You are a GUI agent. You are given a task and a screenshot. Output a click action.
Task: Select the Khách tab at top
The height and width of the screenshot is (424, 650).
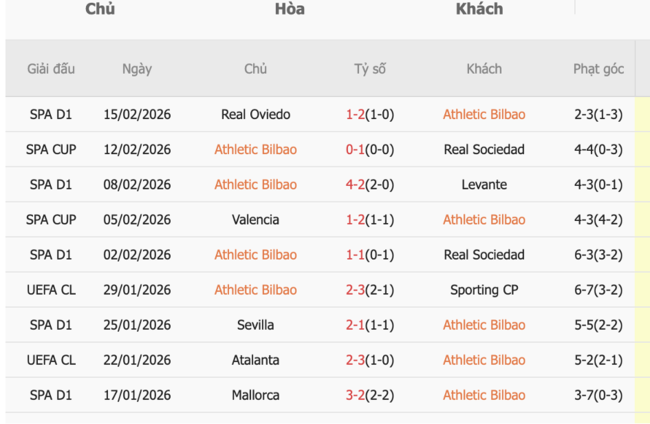tap(479, 9)
